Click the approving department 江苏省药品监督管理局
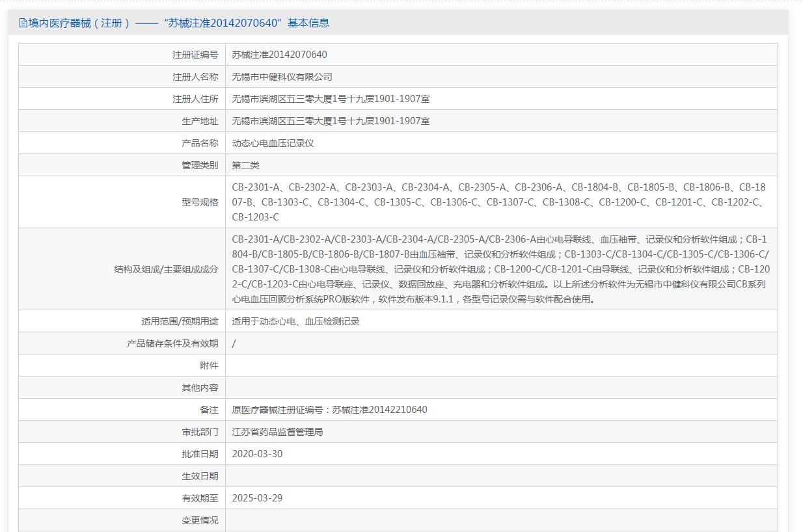Viewport: 803px width, 532px height. point(277,432)
